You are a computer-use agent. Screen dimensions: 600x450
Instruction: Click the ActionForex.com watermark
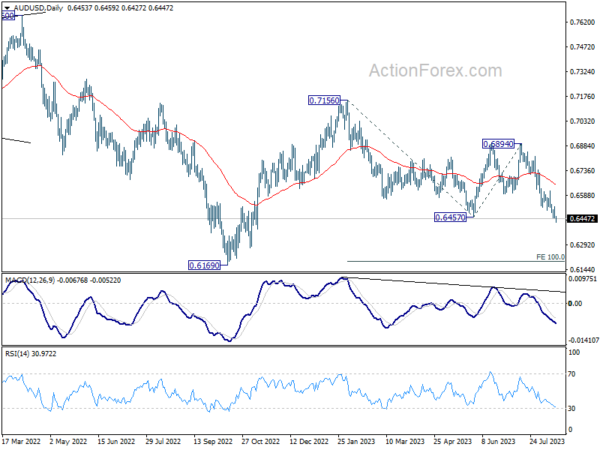pyautogui.click(x=435, y=71)
